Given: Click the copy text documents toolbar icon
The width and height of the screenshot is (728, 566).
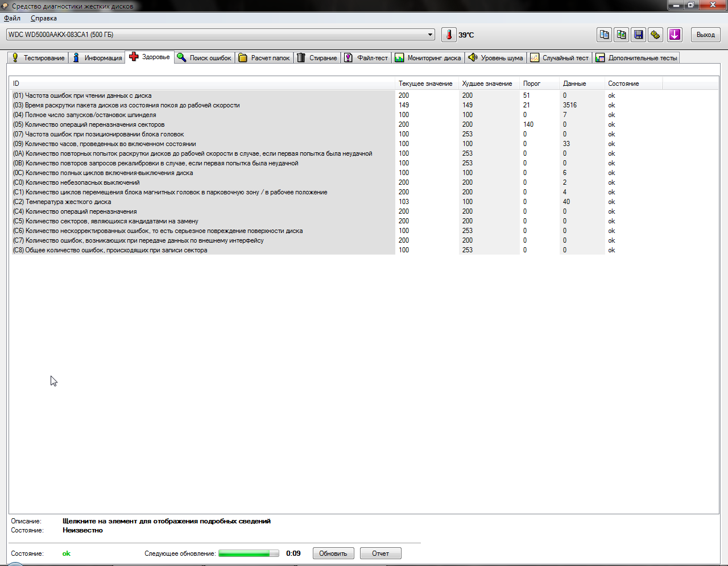Looking at the screenshot, I should coord(604,35).
